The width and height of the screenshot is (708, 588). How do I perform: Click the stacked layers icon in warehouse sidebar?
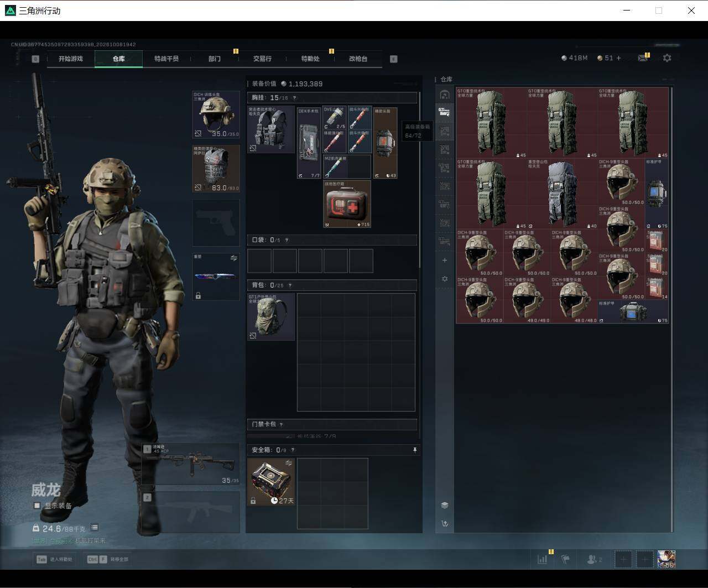pyautogui.click(x=445, y=505)
